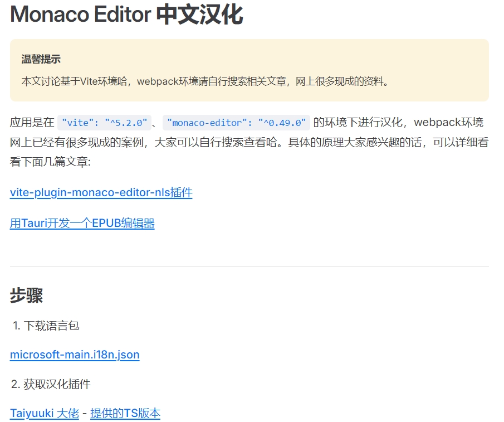The width and height of the screenshot is (504, 422).
Task: Click the Monaco Editor 中文汉化 page title
Action: pos(126,14)
